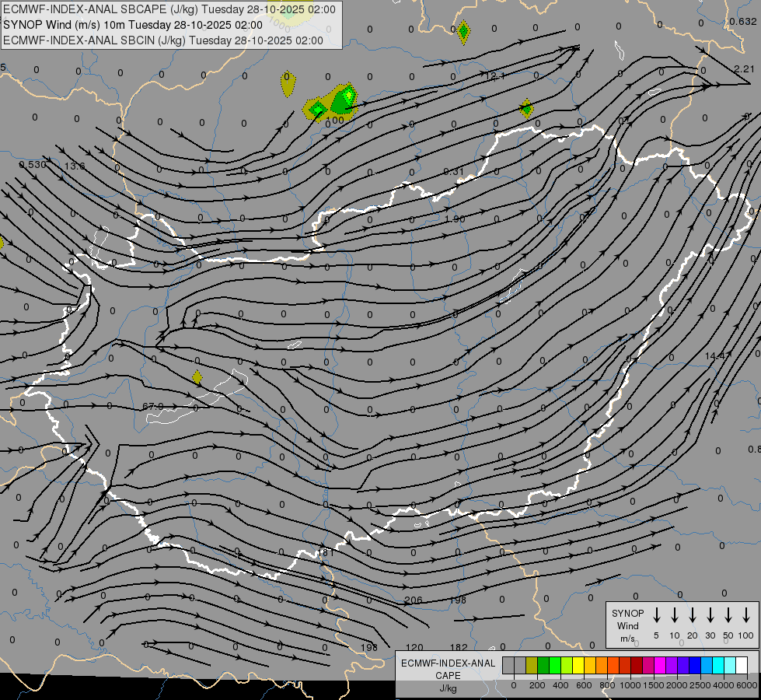Click the 13.6 value on the map

(x=75, y=166)
